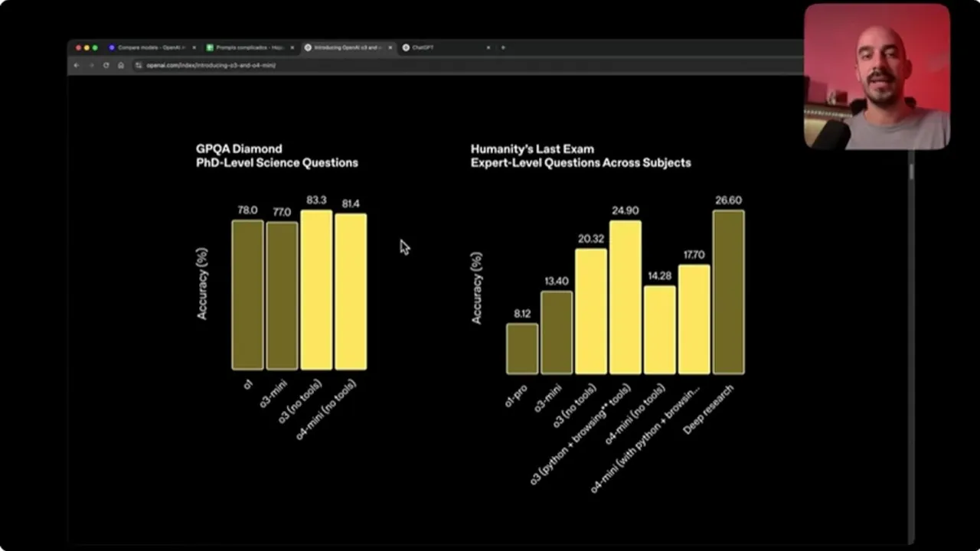Click the o4-mini bar labeled 81.4
Screen dimensions: 980x551
click(x=351, y=292)
